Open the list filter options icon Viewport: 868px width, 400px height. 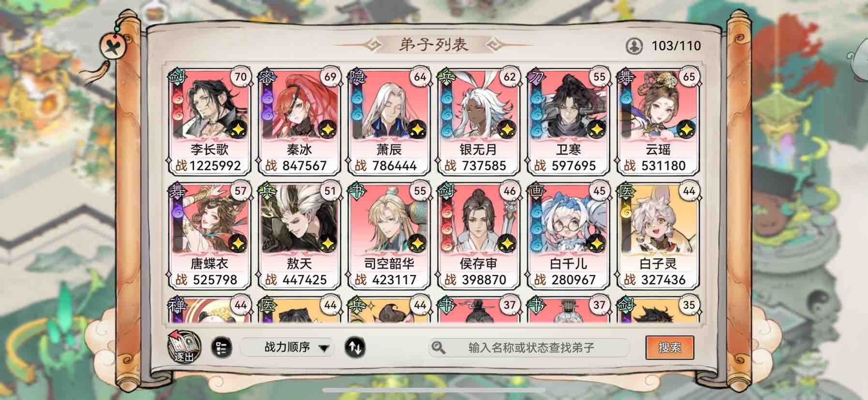tap(221, 347)
